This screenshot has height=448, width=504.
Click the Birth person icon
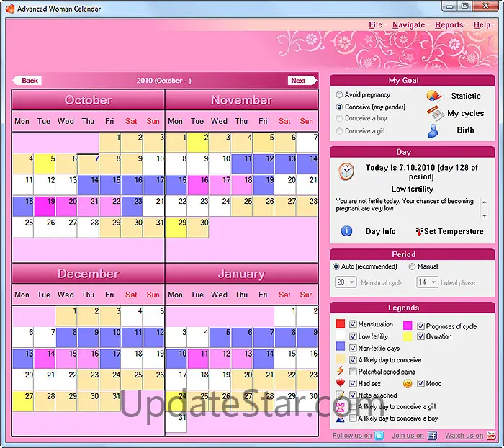(433, 130)
